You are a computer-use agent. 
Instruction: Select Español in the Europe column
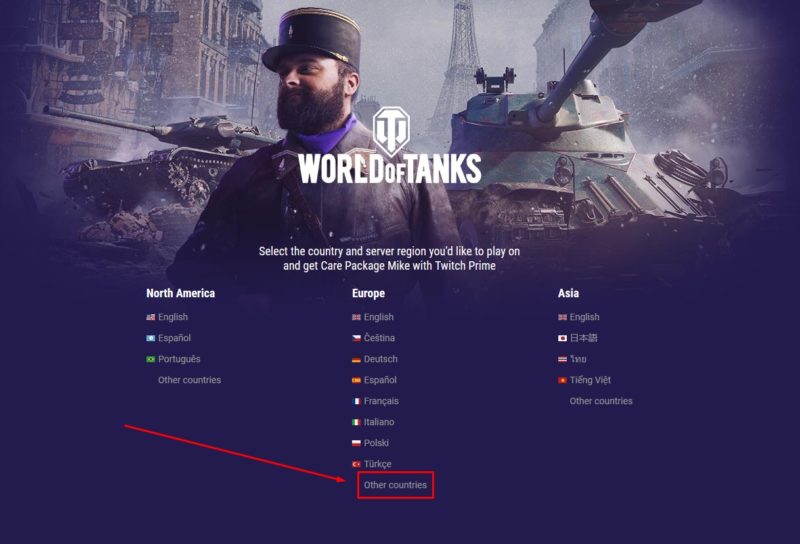(x=380, y=380)
